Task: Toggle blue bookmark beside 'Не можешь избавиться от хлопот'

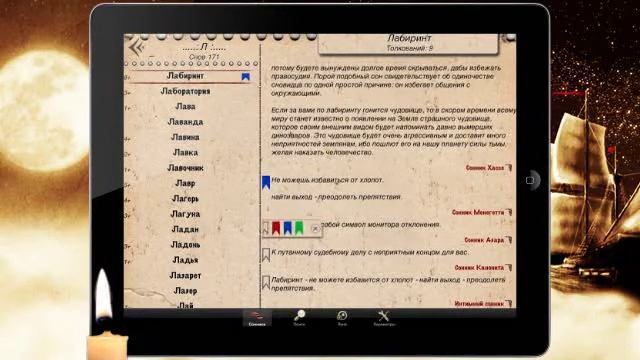Action: [266, 182]
